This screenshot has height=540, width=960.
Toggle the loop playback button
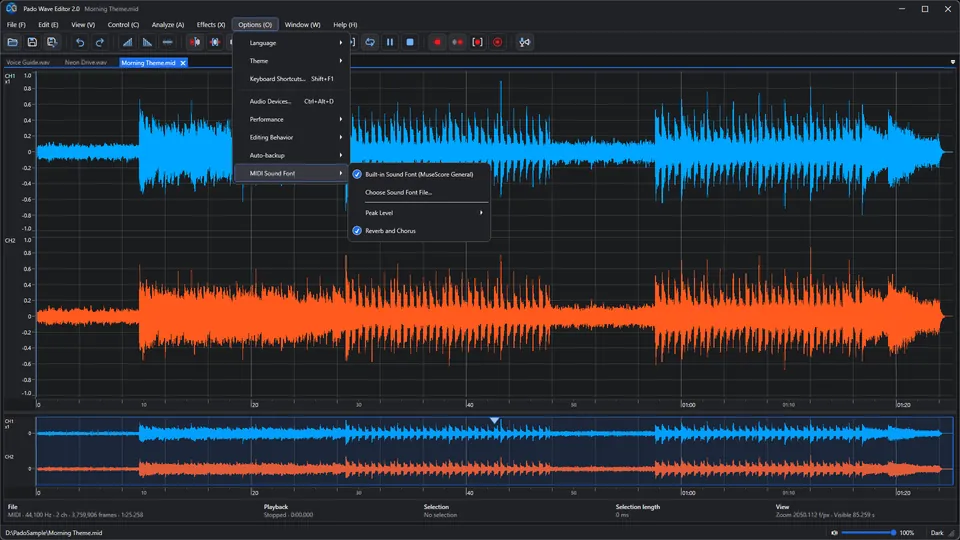click(x=370, y=42)
